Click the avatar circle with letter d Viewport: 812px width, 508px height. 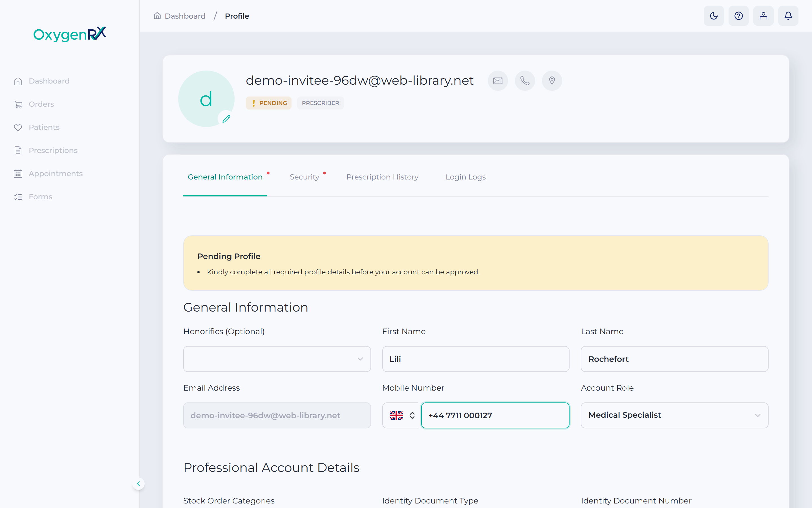tap(206, 99)
